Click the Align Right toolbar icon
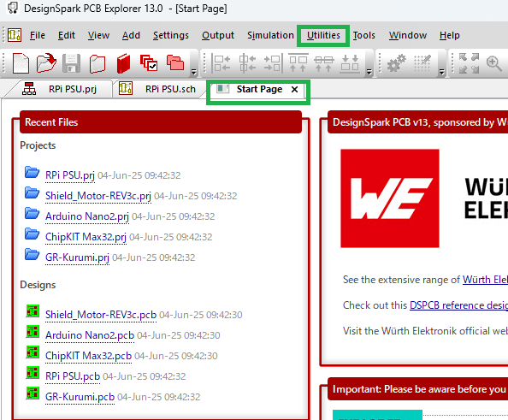Image resolution: width=508 pixels, height=420 pixels. (273, 62)
